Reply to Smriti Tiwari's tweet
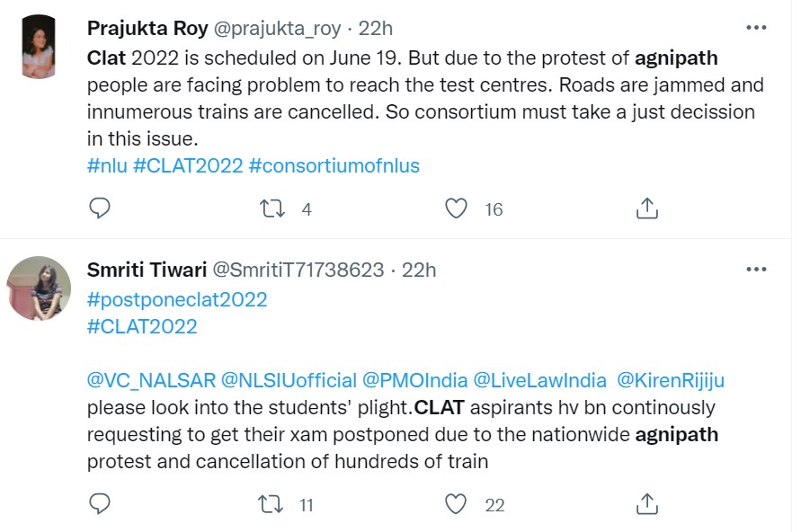The image size is (810, 532). pos(100,505)
